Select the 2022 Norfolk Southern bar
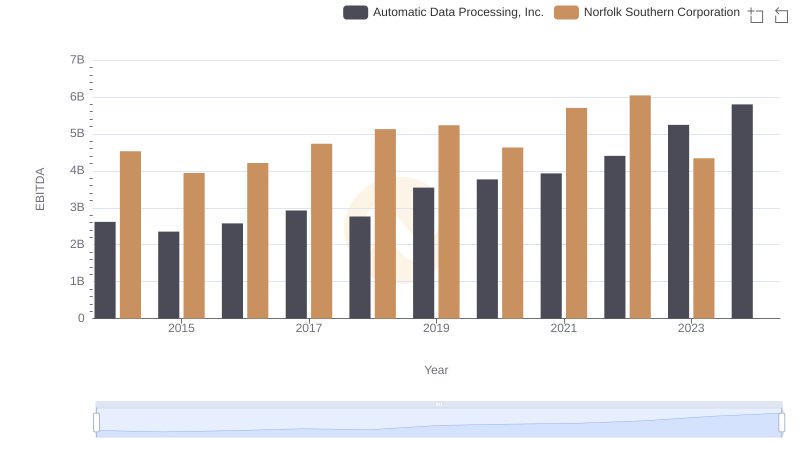The width and height of the screenshot is (800, 461). (640, 207)
